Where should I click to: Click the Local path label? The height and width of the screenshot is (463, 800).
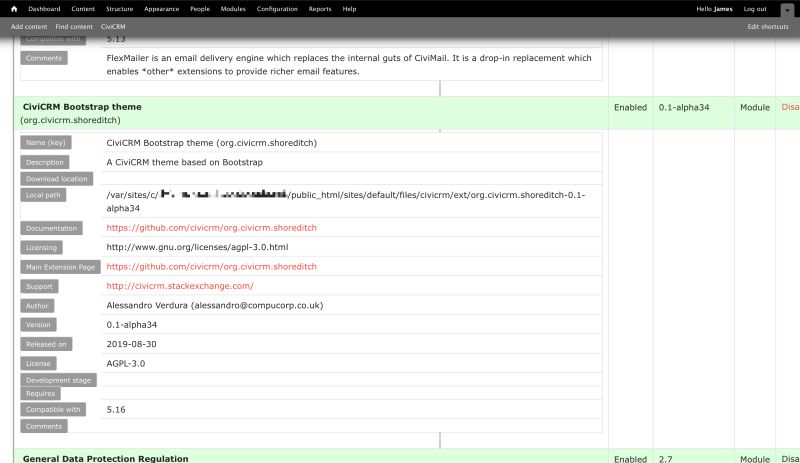click(43, 195)
